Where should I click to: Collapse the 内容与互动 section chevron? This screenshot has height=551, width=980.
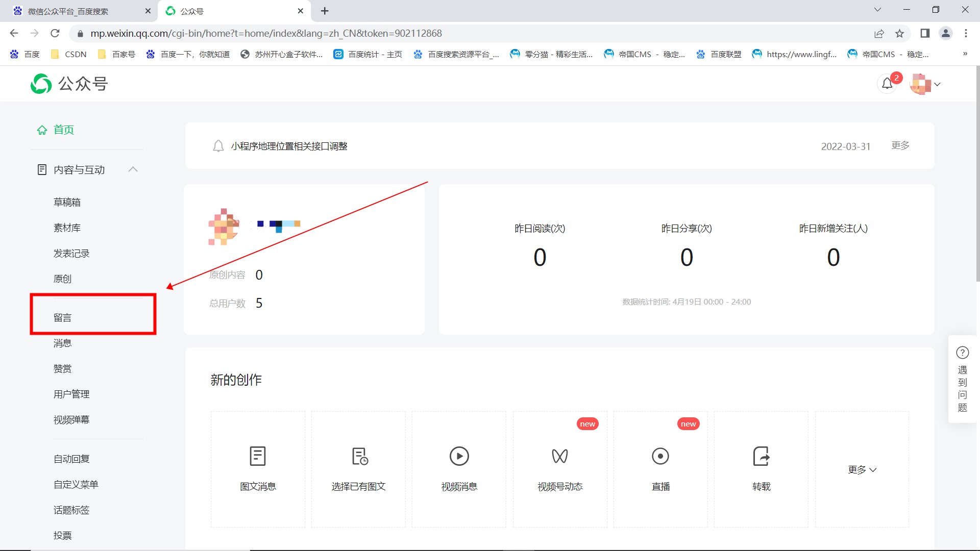click(133, 169)
